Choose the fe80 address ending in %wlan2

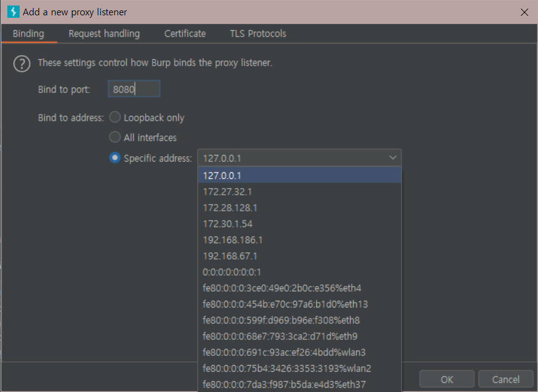coord(300,368)
